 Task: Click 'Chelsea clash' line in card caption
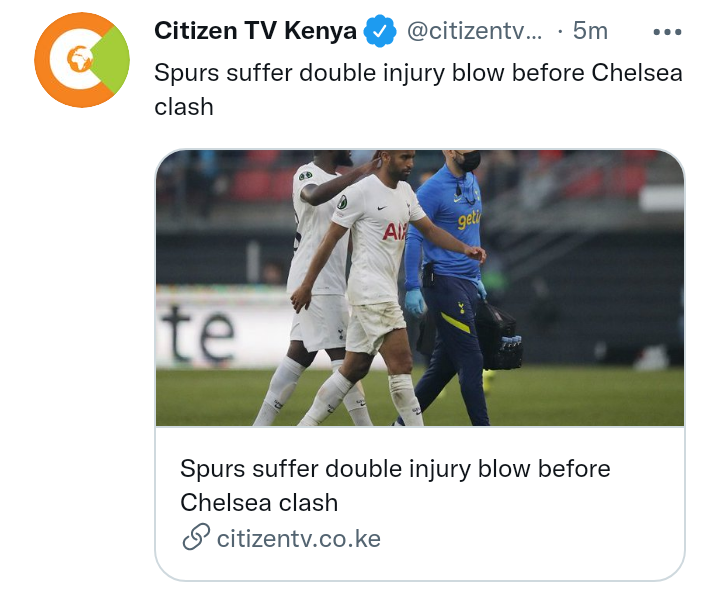259,503
